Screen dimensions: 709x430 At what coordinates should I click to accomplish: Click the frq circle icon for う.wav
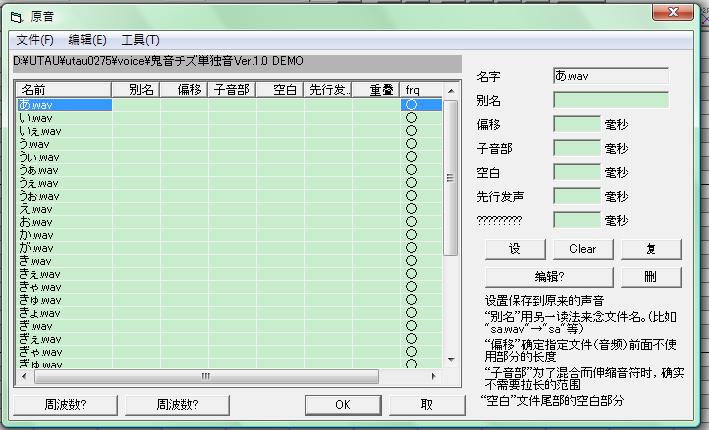[411, 144]
